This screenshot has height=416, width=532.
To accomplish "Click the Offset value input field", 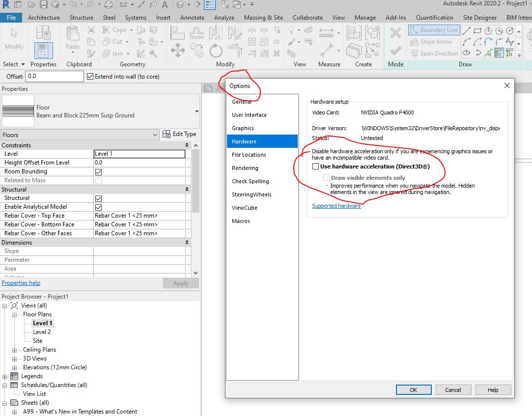I will [x=55, y=76].
